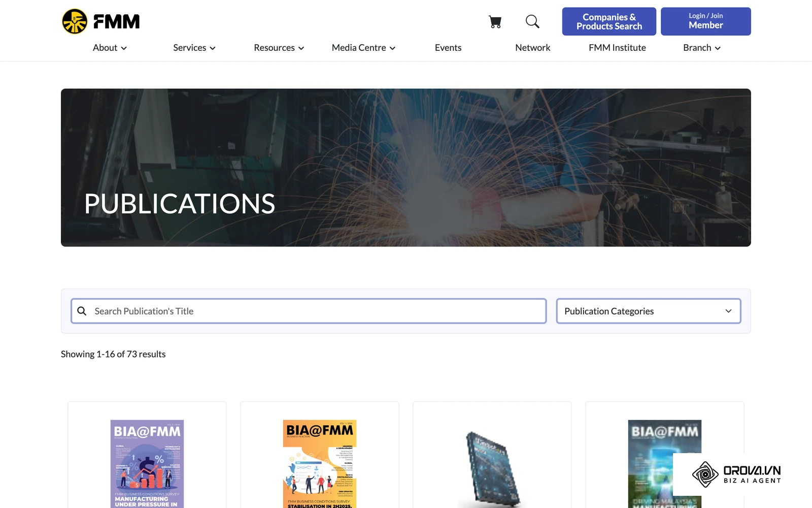Navigate to FMM Institute

coord(617,48)
